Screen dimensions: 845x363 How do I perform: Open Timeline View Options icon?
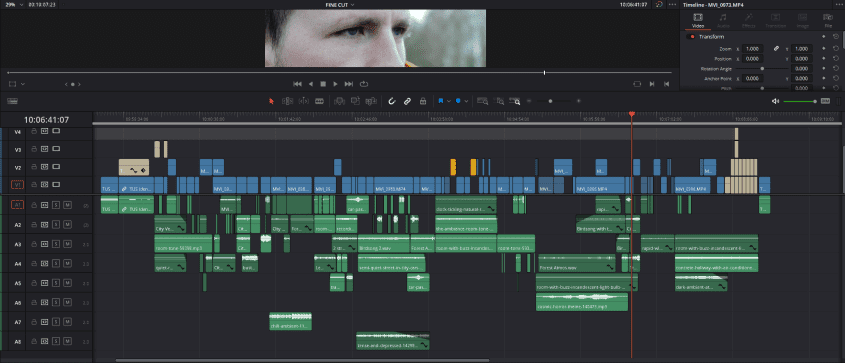click(x=12, y=101)
